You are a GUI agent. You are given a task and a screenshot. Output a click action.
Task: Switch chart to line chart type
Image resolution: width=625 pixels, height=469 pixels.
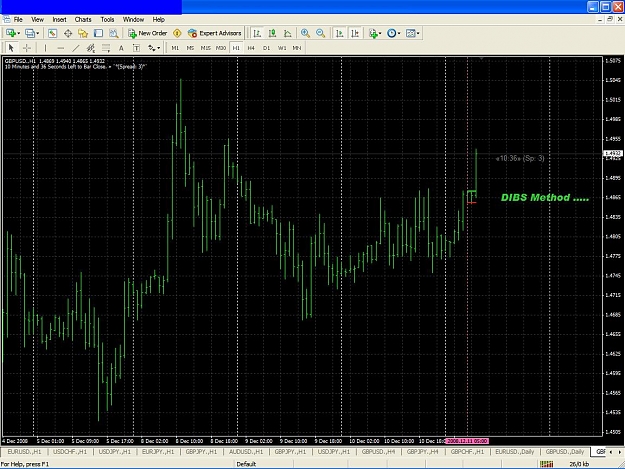pos(288,33)
